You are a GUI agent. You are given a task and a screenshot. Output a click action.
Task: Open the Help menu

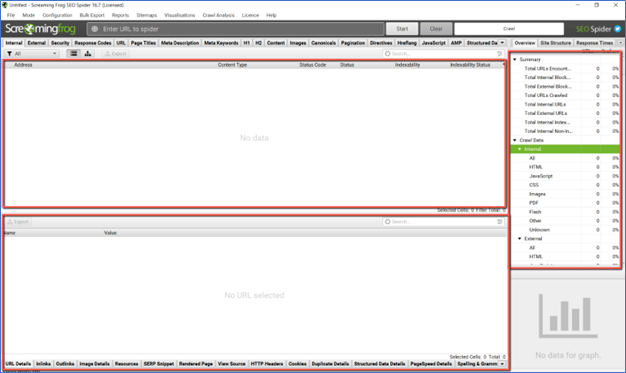(271, 15)
